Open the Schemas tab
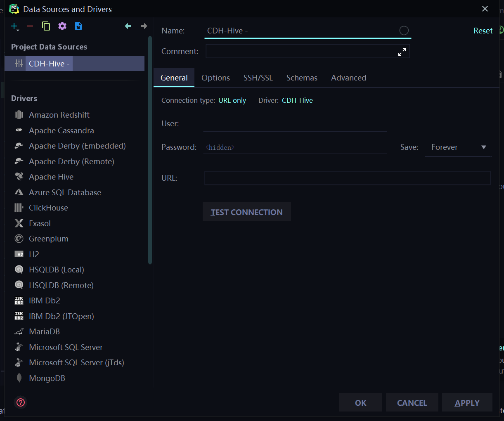 click(x=302, y=78)
